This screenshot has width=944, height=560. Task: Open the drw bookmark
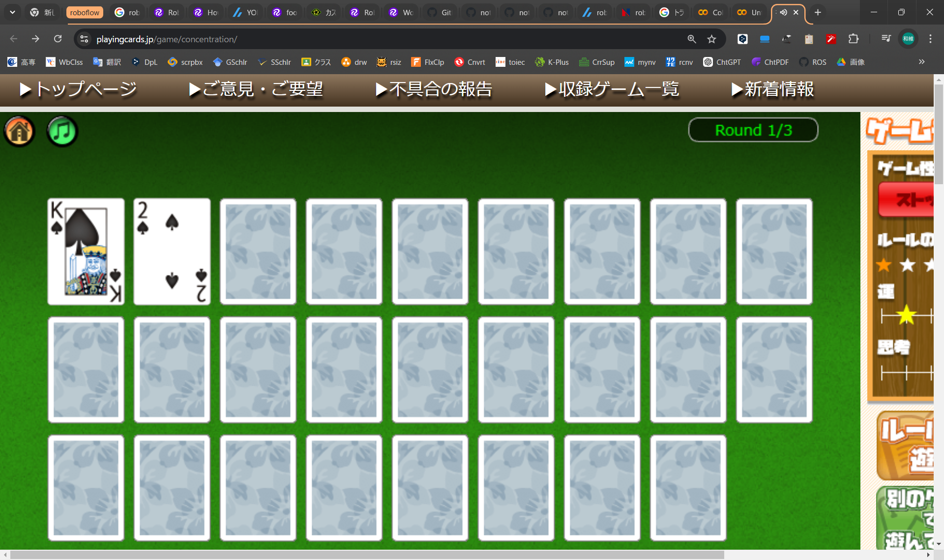point(354,62)
